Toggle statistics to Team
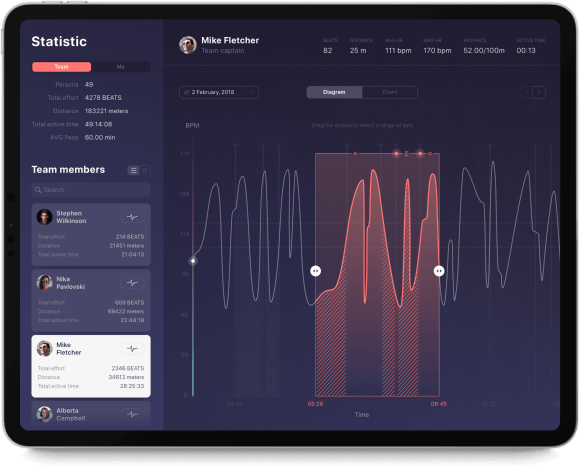This screenshot has height=473, width=580. [61, 67]
